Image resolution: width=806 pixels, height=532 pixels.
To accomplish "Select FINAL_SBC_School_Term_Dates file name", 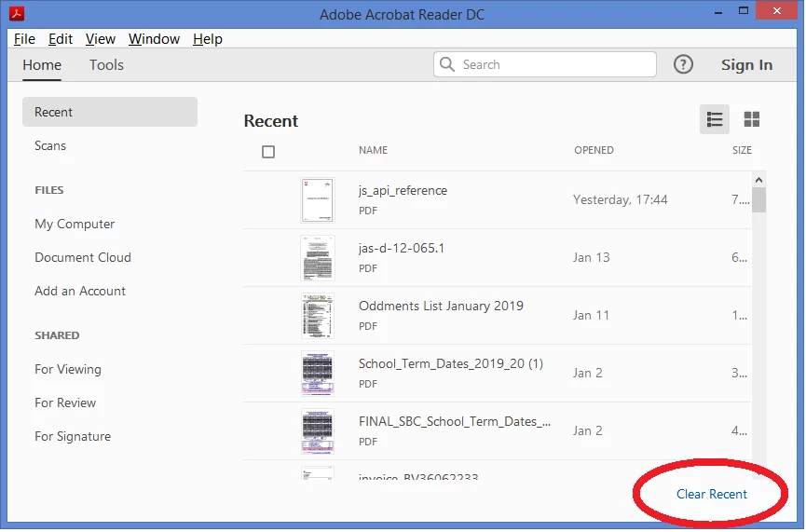I will (x=455, y=421).
